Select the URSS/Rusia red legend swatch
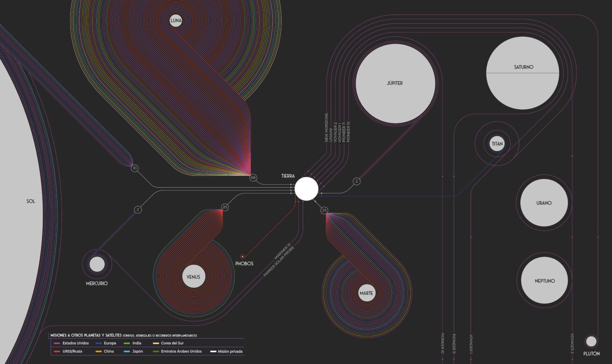The height and width of the screenshot is (364, 612). 57,351
